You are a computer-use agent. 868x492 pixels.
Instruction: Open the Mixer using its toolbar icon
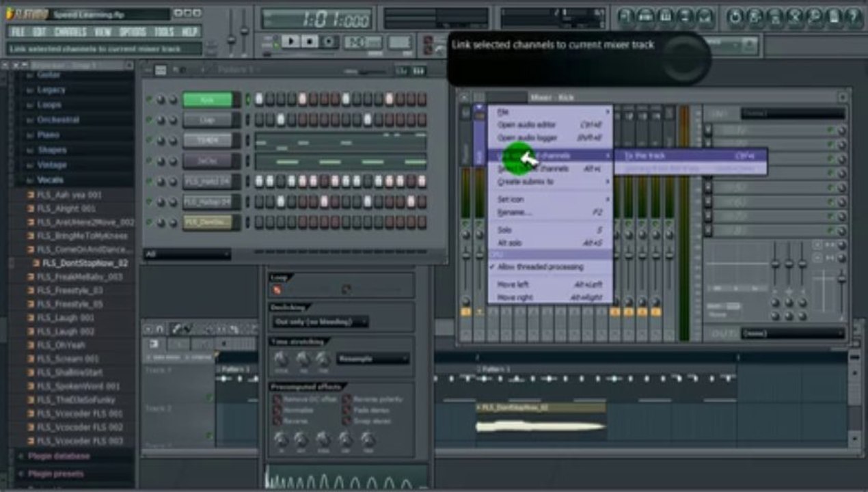tap(705, 17)
